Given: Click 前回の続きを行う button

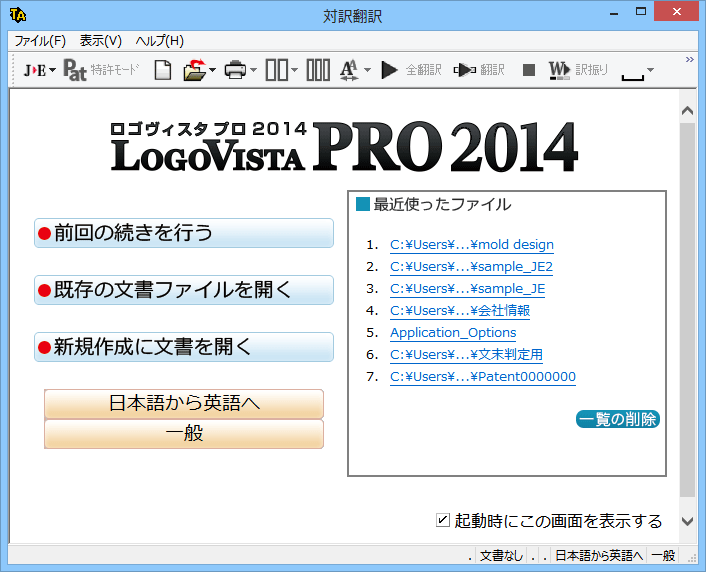Looking at the screenshot, I should 183,233.
